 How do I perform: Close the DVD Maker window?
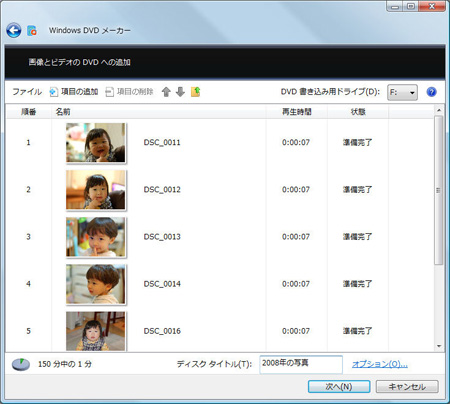pos(432,6)
